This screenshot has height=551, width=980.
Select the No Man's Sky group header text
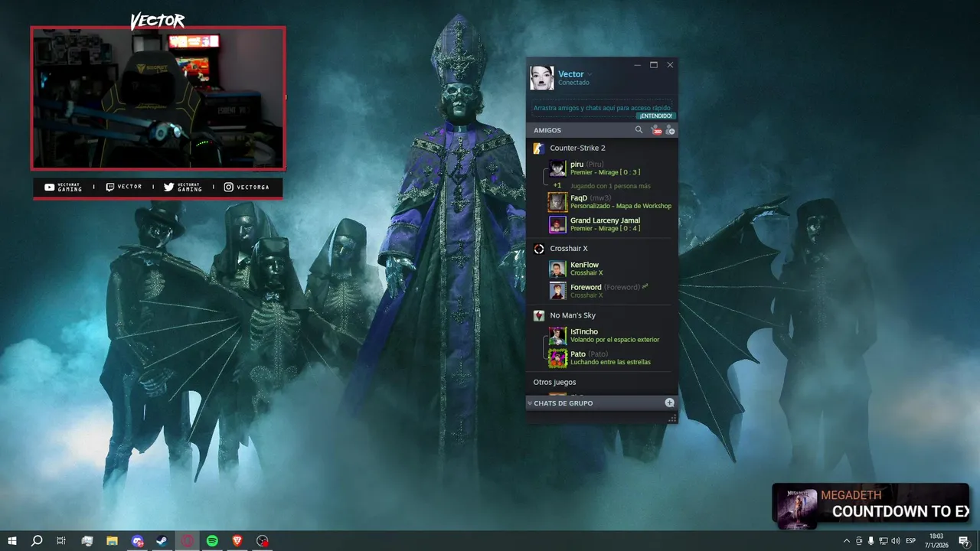click(573, 315)
